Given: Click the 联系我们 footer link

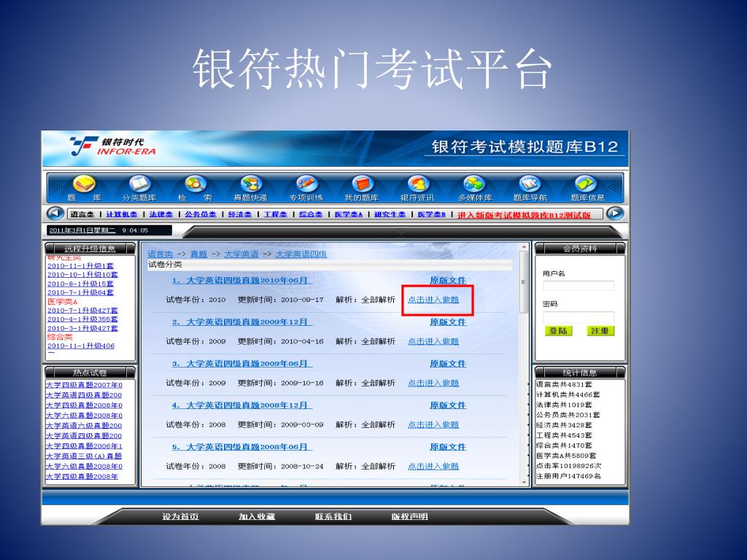Looking at the screenshot, I should (333, 517).
